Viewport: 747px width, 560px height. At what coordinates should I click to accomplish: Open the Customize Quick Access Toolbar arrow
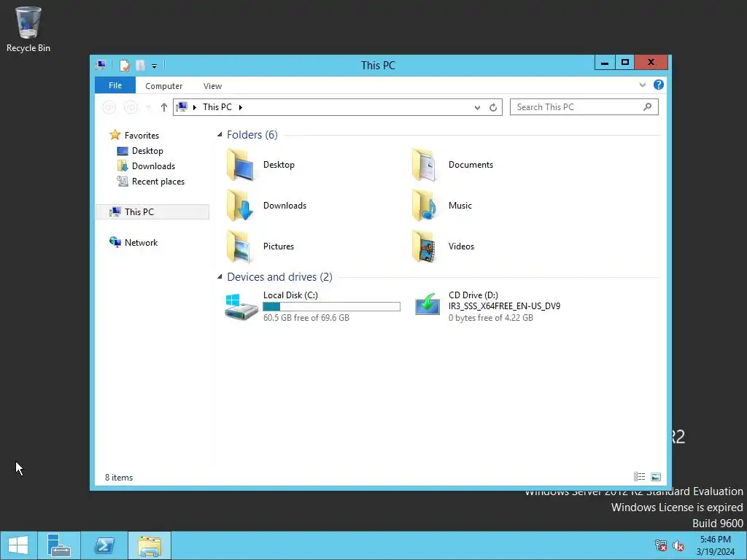tap(154, 66)
